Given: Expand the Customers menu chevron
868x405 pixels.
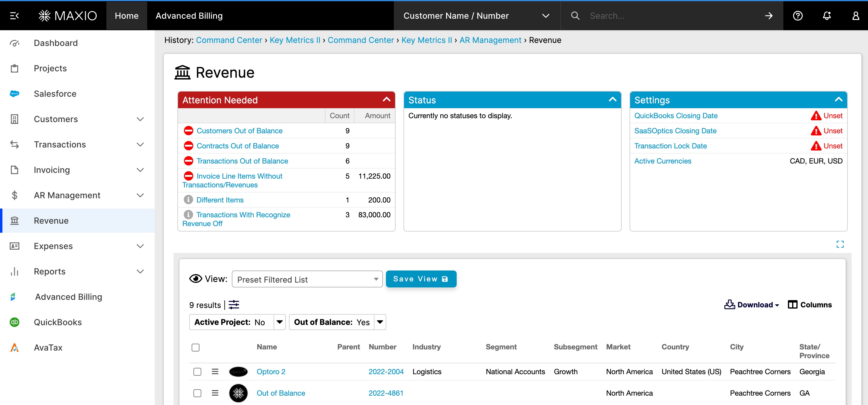Looking at the screenshot, I should tap(140, 119).
